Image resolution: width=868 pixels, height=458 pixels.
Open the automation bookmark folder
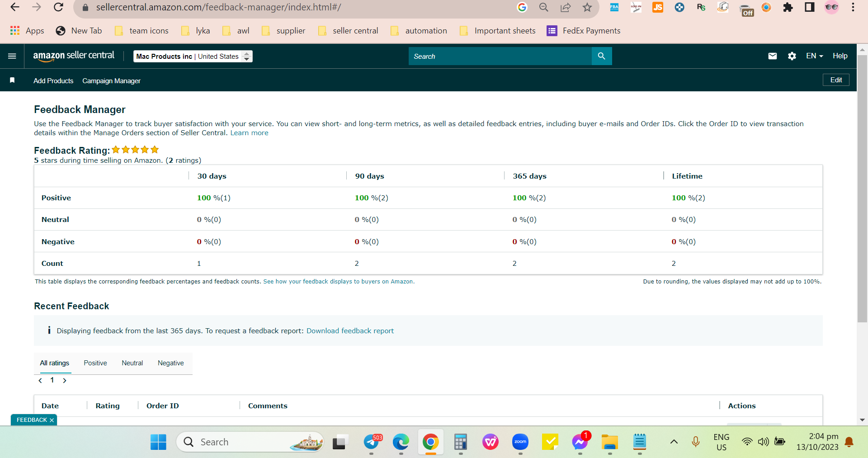419,31
